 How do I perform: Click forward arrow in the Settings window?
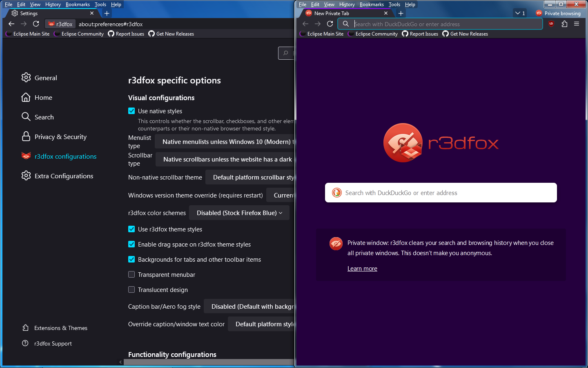click(x=24, y=24)
